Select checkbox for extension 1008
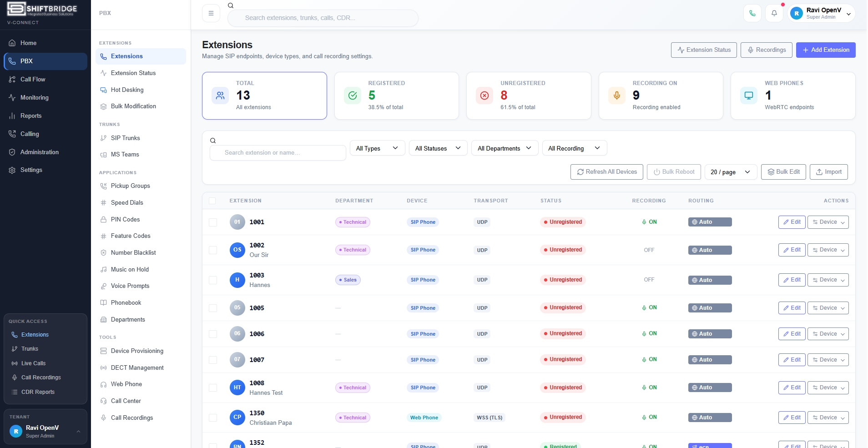 (213, 388)
